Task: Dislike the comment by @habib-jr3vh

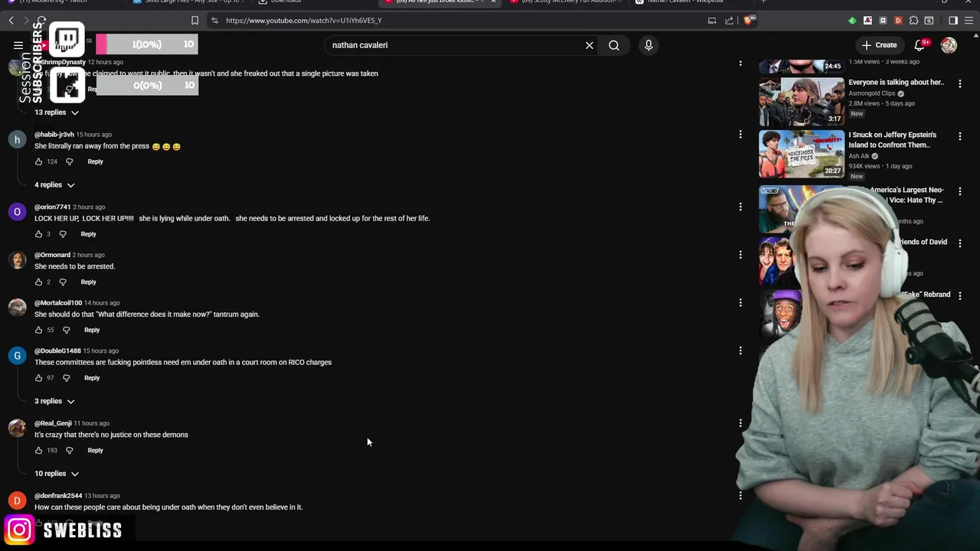Action: pos(69,161)
